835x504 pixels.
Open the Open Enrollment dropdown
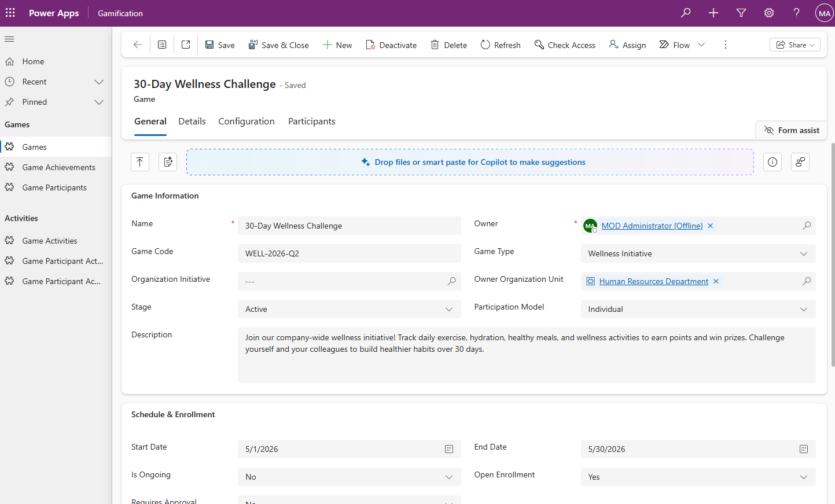pyautogui.click(x=698, y=477)
